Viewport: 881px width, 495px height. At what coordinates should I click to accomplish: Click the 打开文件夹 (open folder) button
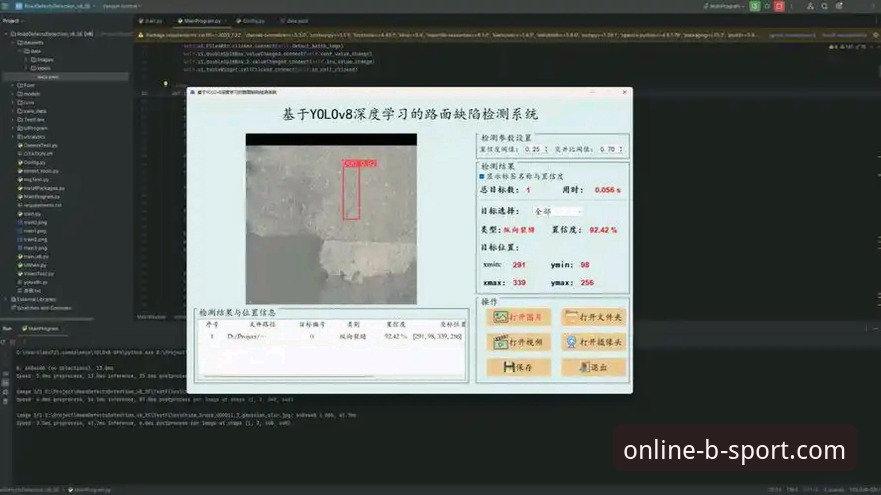593,317
